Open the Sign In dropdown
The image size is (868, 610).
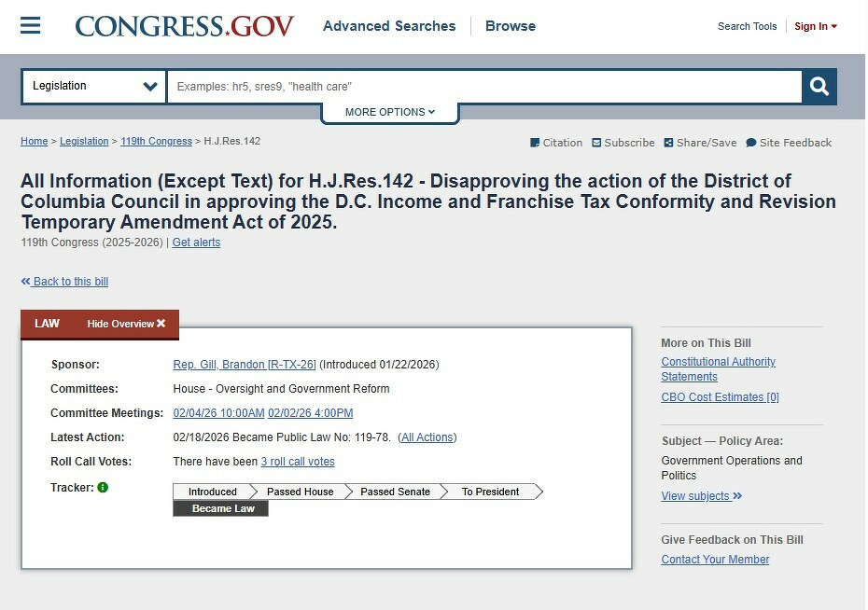click(x=816, y=26)
